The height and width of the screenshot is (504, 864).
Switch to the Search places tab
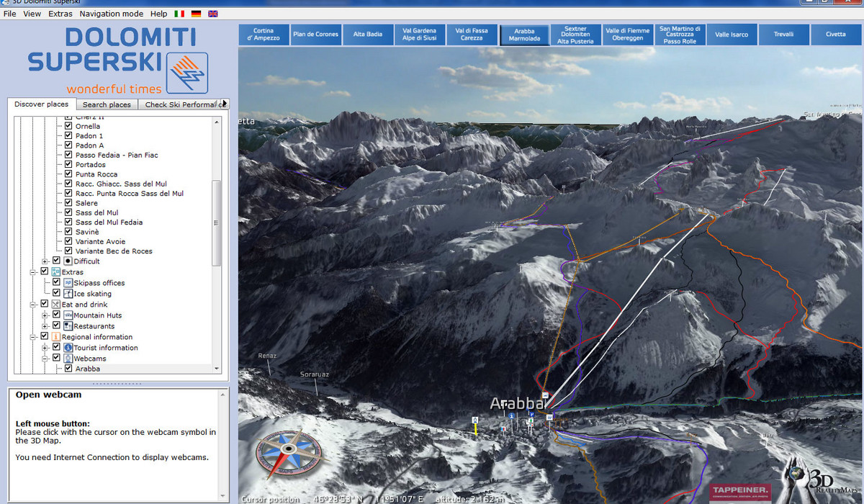tap(107, 105)
